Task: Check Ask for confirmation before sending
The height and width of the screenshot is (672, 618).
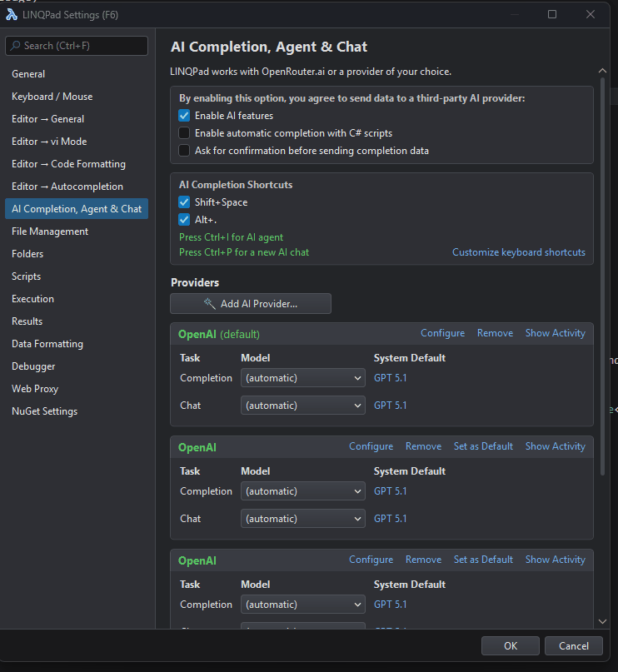Action: click(184, 151)
